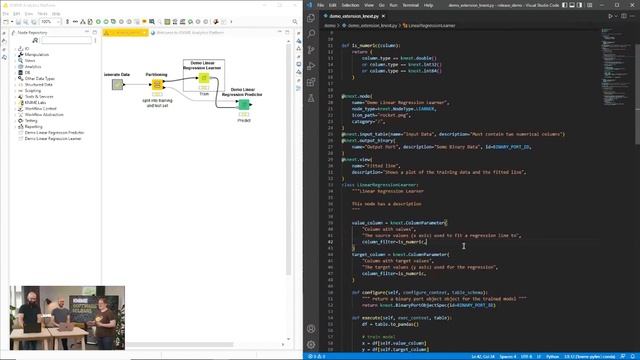Expand the Views category
The image size is (640, 360).
pos(16,60)
